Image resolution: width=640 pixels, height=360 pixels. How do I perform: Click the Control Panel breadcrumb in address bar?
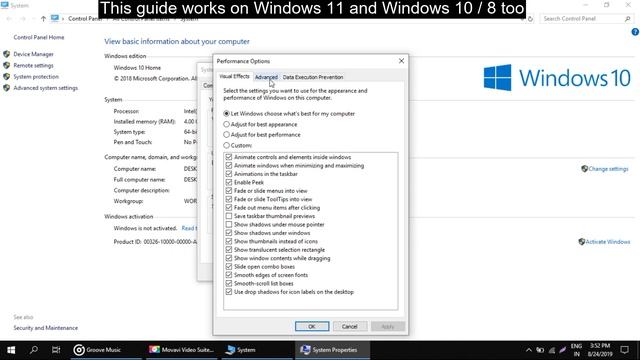click(85, 19)
